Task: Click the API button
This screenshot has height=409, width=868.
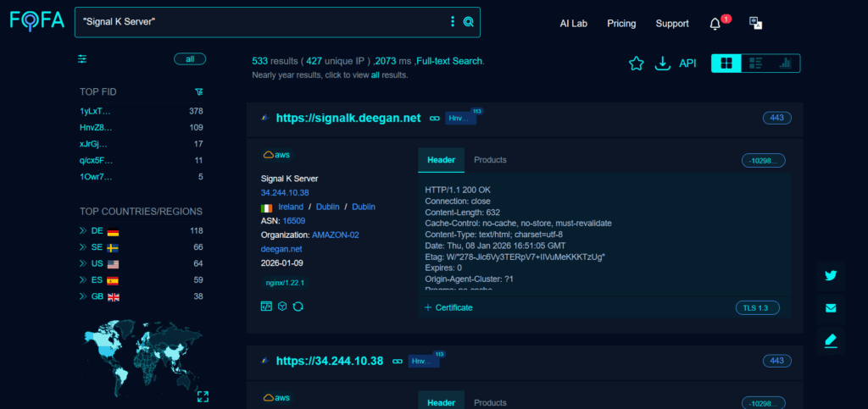Action: (687, 64)
